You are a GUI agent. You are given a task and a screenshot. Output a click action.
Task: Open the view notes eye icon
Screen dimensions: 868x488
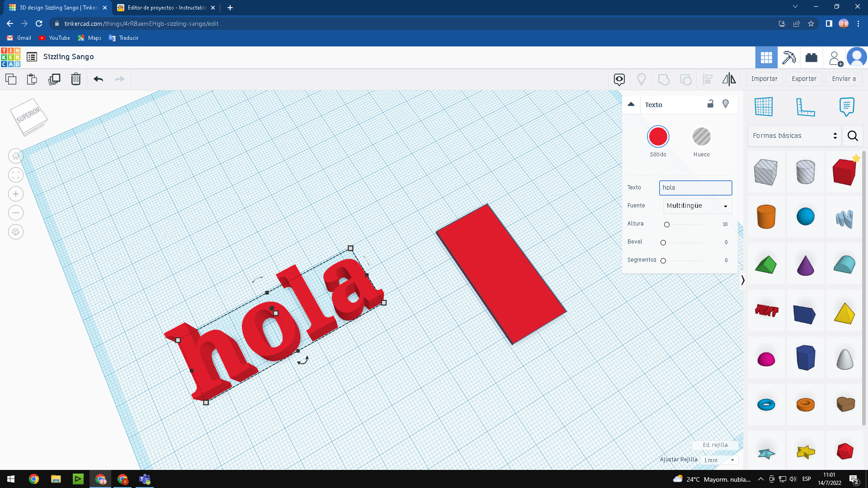(x=619, y=80)
